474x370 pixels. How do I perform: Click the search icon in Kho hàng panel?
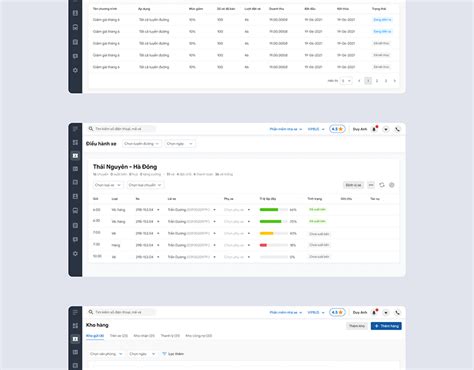(91, 312)
